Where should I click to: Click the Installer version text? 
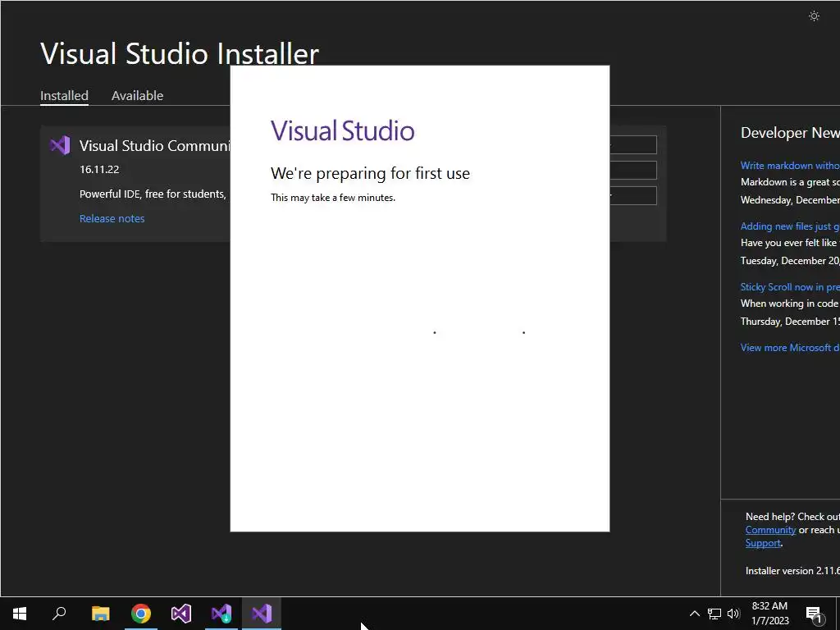792,571
